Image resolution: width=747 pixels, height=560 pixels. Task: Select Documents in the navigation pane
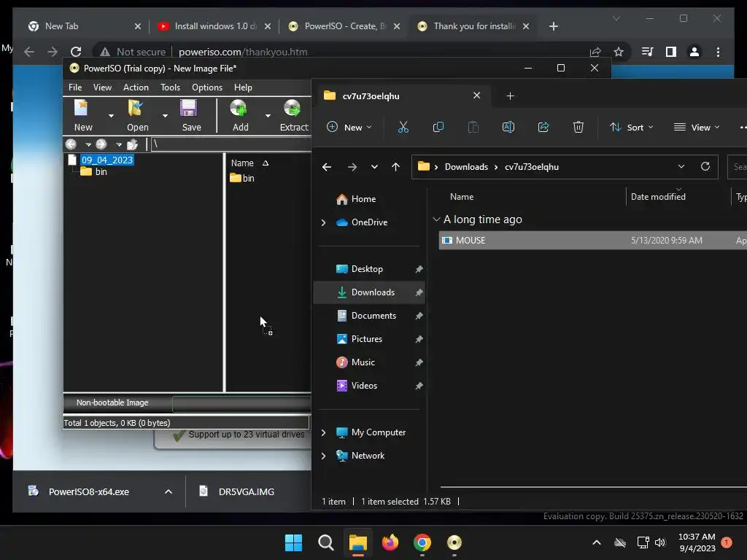click(x=369, y=316)
